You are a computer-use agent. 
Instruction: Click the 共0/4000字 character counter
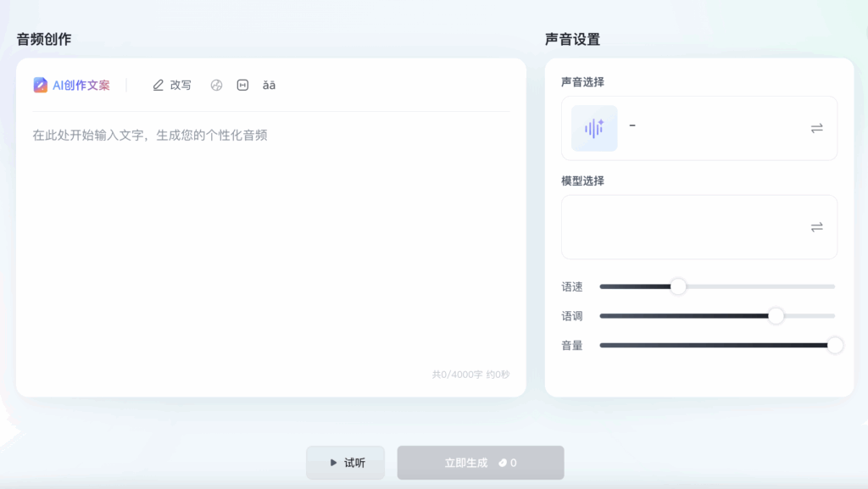point(470,375)
